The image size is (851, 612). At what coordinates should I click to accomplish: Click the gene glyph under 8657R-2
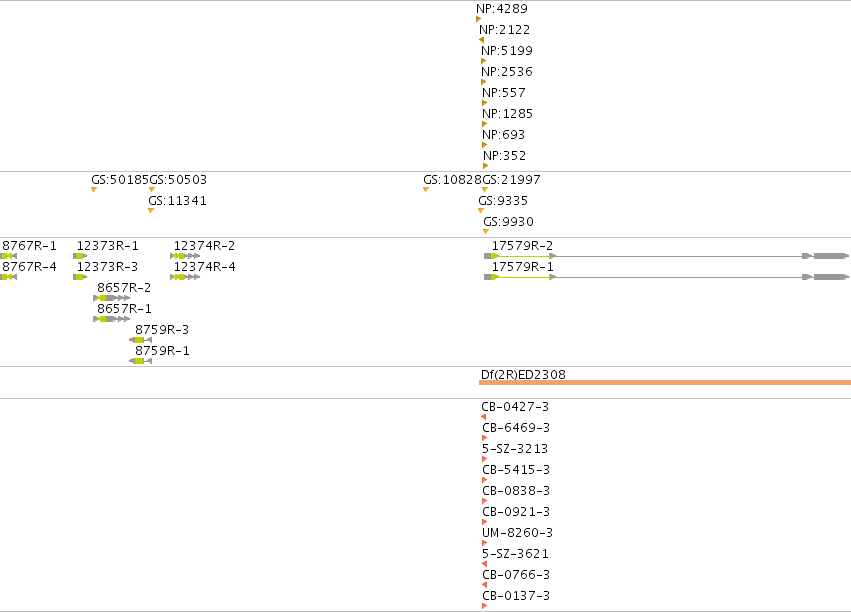pos(112,298)
